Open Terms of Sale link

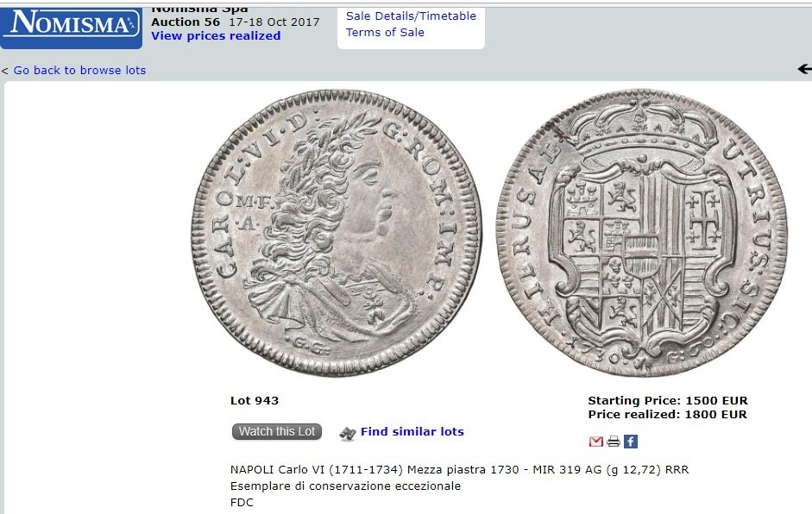385,33
